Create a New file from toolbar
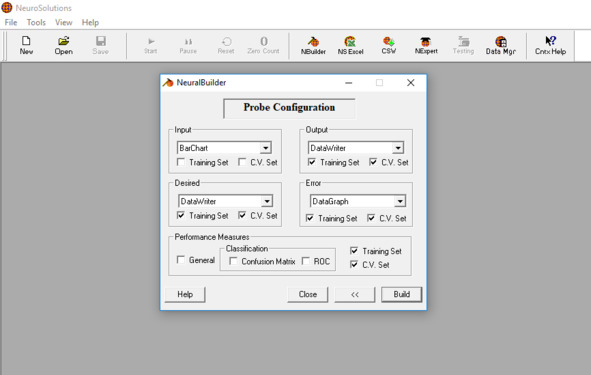Image resolution: width=591 pixels, height=375 pixels. [26, 46]
